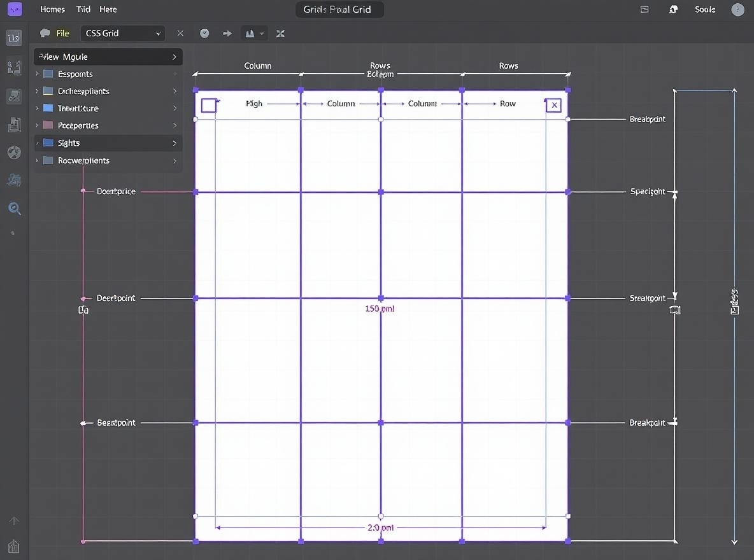
Task: Click the round checkmark toolbar icon
Action: (x=204, y=33)
